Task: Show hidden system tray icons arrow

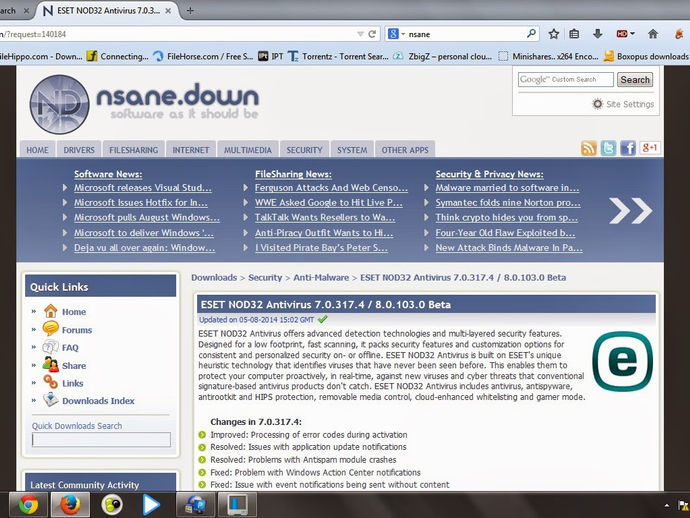Action: click(x=667, y=506)
